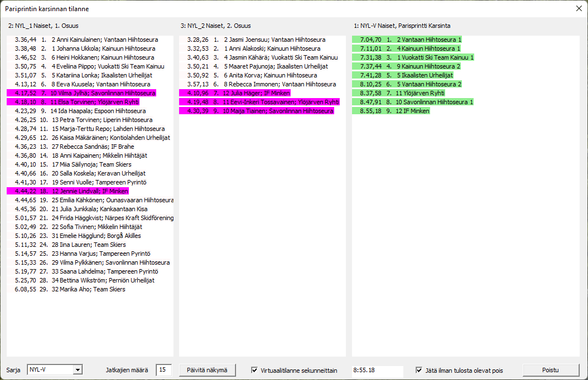Select highlighted Vilma Jylhä row
The width and height of the screenshot is (588, 380).
pyautogui.click(x=84, y=93)
